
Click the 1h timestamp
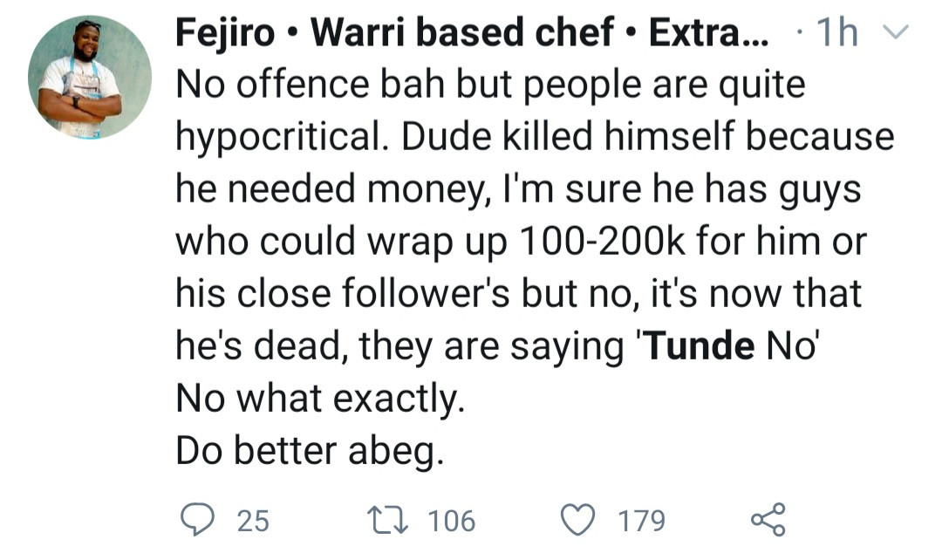(835, 34)
